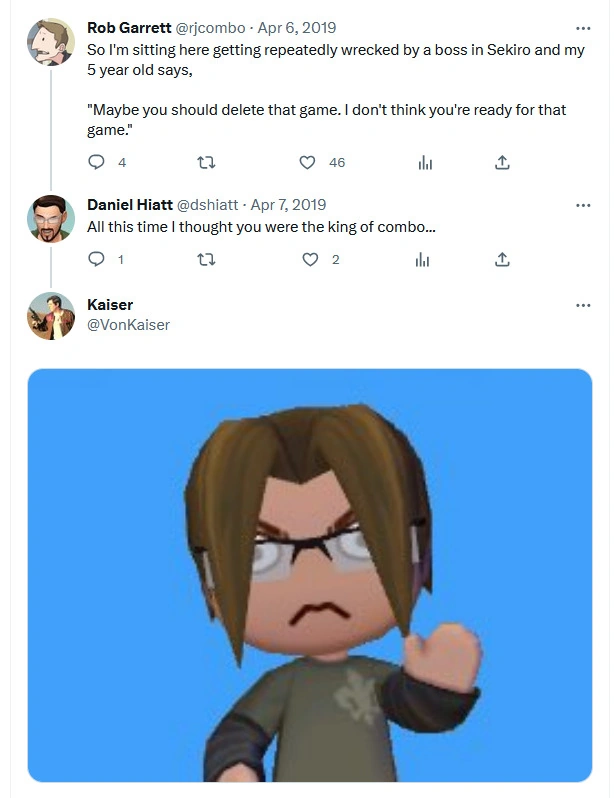The image size is (614, 798).
Task: Open more options on Daniel Hiatt's tweet
Action: (583, 205)
